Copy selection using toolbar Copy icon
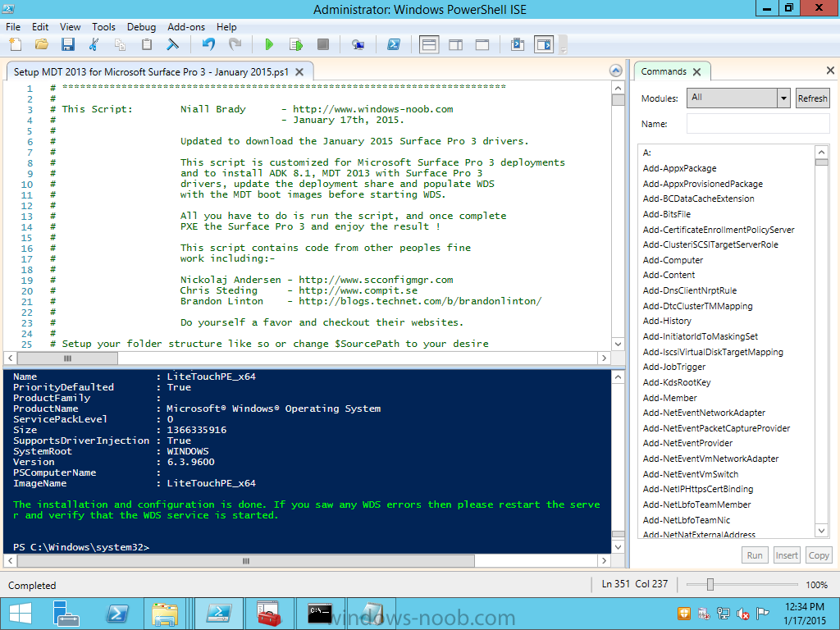This screenshot has width=840, height=630. tap(120, 44)
